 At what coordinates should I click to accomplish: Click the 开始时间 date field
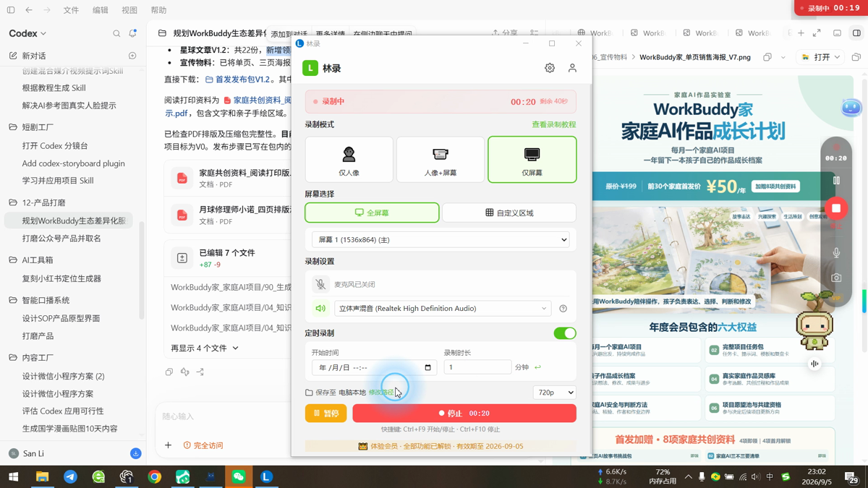click(x=373, y=367)
